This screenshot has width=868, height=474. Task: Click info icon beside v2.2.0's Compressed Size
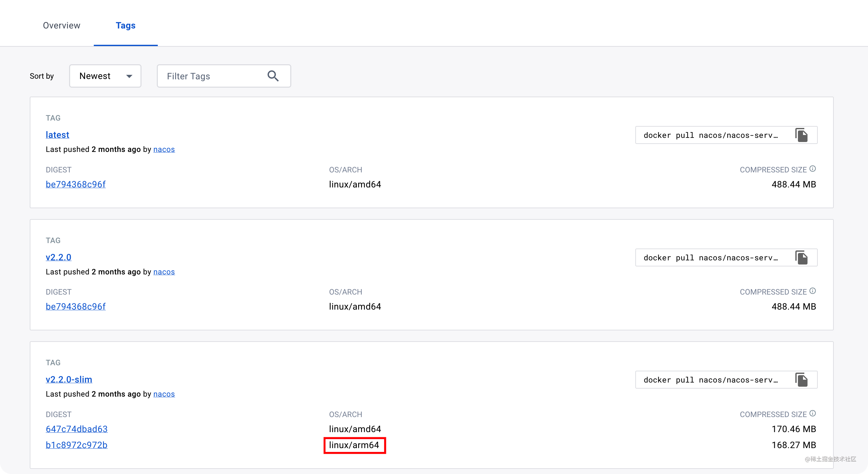pyautogui.click(x=813, y=291)
